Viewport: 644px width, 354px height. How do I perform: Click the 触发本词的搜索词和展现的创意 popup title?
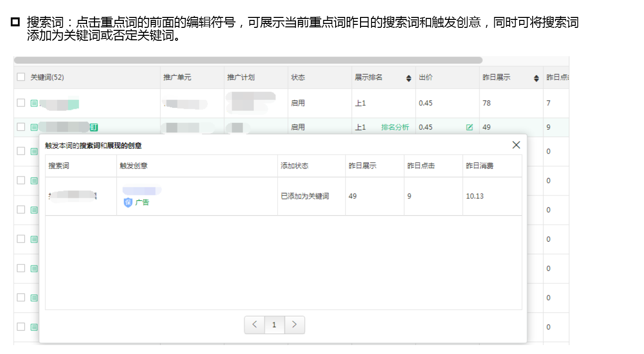coord(93,146)
